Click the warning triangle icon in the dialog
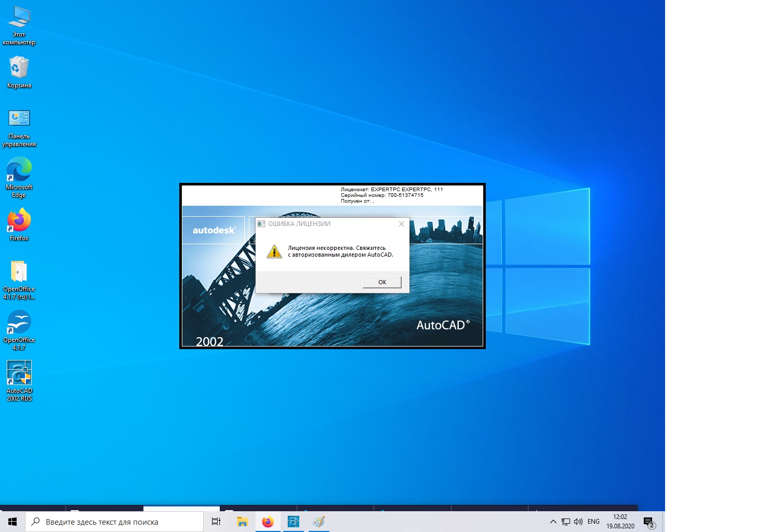Screen dimensions: 769x532 pyautogui.click(x=274, y=251)
